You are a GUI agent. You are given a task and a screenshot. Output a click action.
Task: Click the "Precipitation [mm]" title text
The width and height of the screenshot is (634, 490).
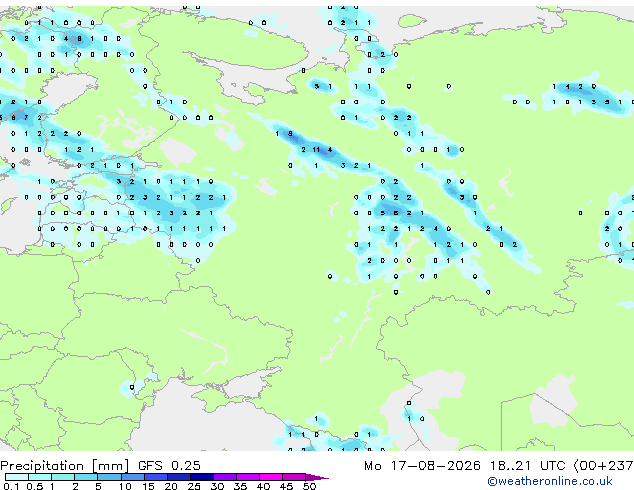64,466
